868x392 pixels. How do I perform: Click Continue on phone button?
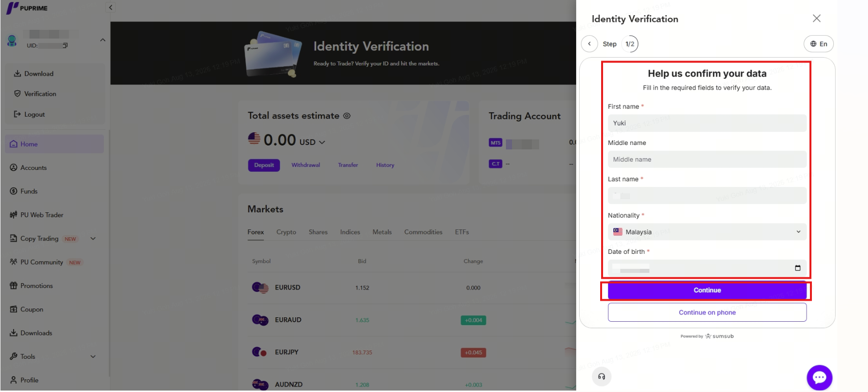[707, 312]
